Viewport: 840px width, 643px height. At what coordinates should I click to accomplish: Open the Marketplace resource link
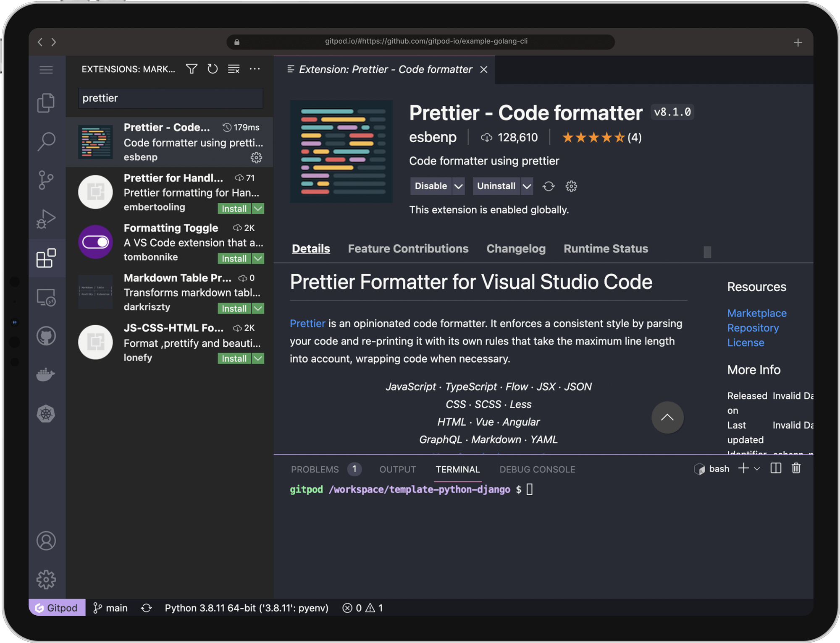pyautogui.click(x=757, y=313)
